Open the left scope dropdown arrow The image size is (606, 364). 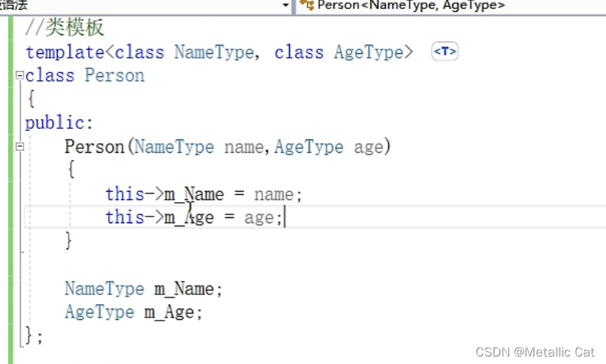[285, 5]
